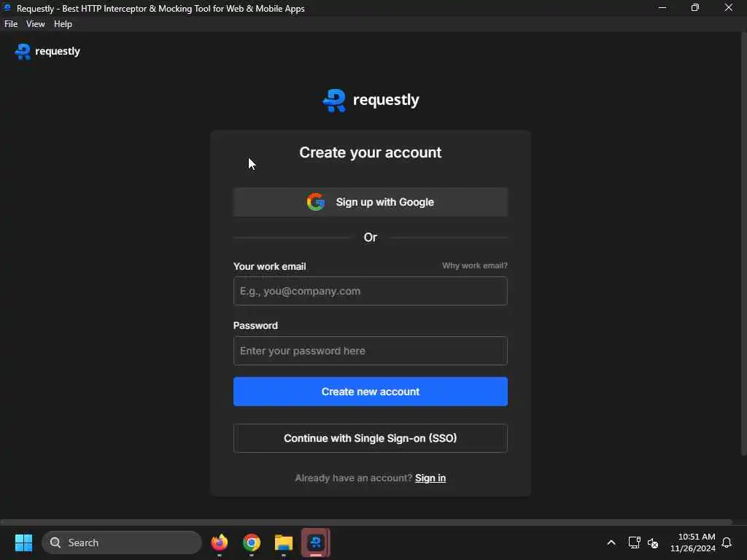
Task: Focus the password input field
Action: [x=370, y=351]
